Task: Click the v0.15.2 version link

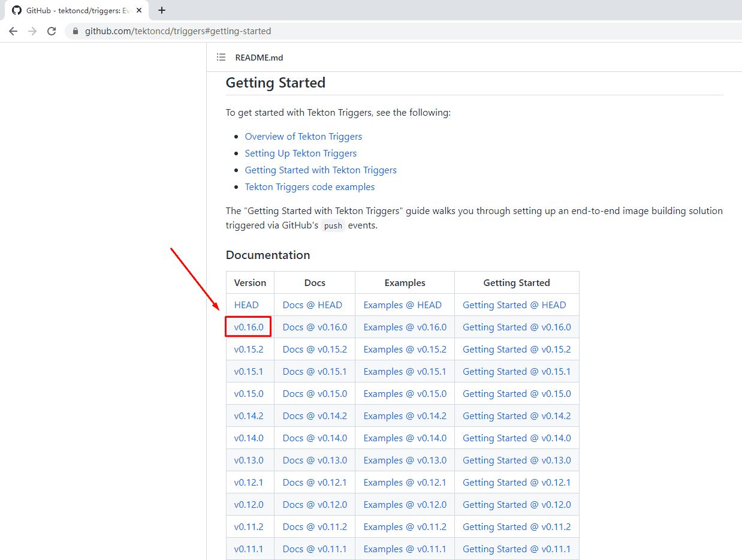Action: tap(249, 350)
